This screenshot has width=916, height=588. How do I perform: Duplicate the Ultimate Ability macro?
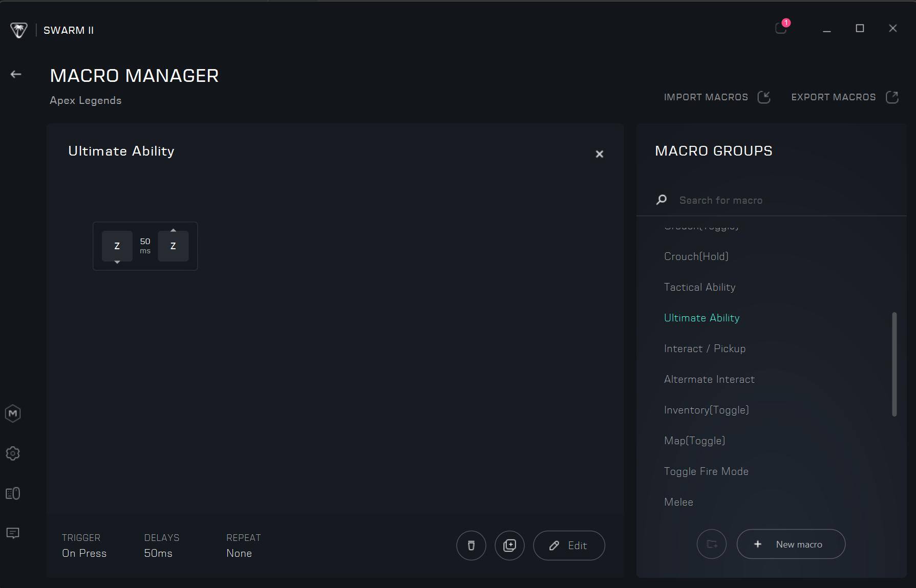(x=509, y=546)
